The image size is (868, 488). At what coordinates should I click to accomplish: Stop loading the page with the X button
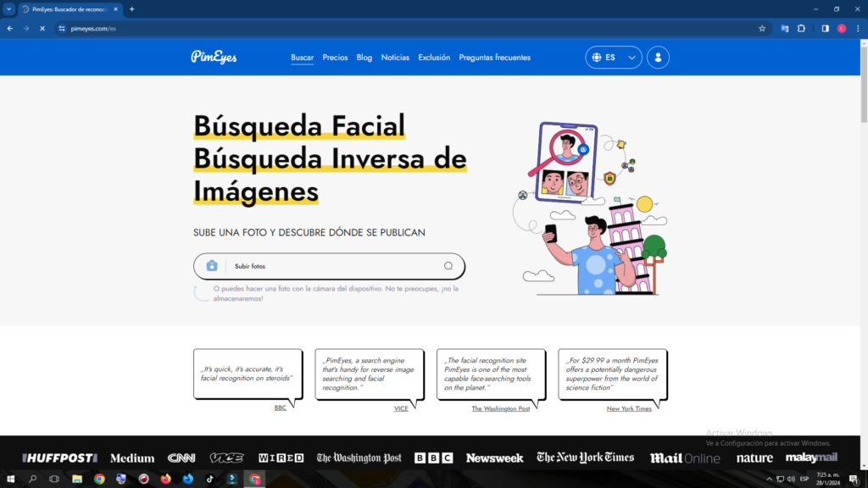pyautogui.click(x=42, y=28)
